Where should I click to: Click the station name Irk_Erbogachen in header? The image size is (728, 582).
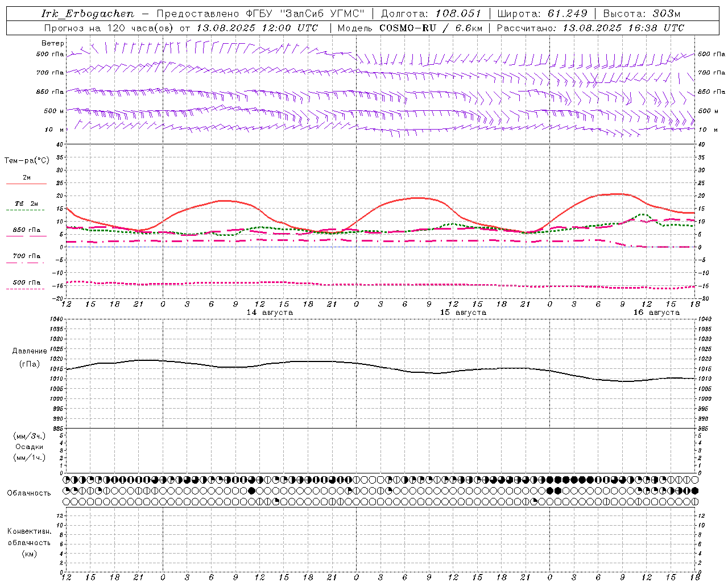(x=88, y=14)
